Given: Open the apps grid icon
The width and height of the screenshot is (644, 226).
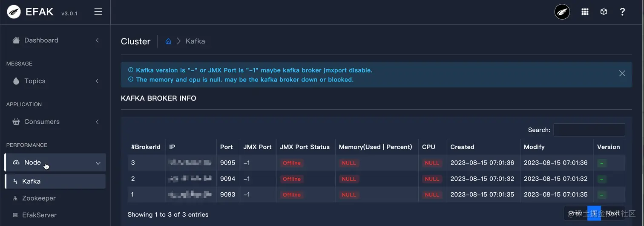Looking at the screenshot, I should (585, 12).
